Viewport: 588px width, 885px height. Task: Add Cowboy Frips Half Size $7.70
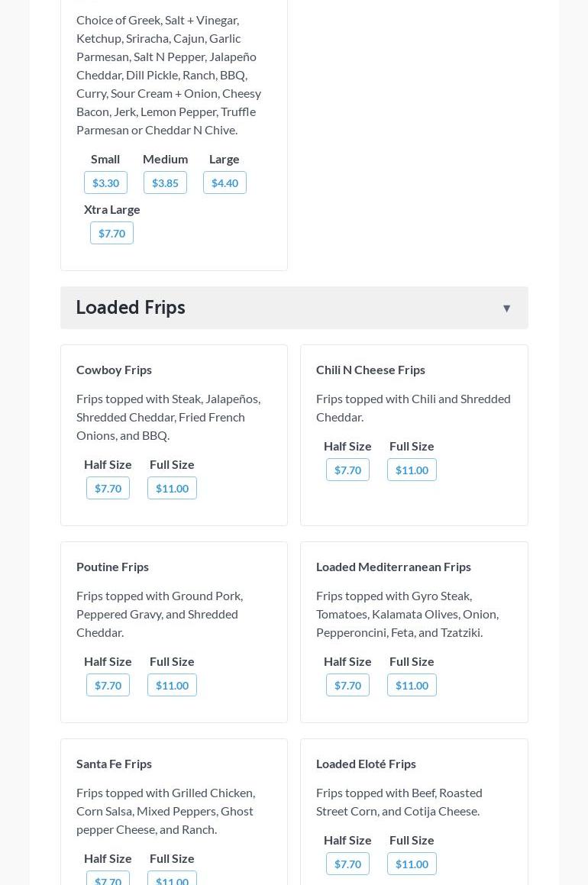coord(108,488)
